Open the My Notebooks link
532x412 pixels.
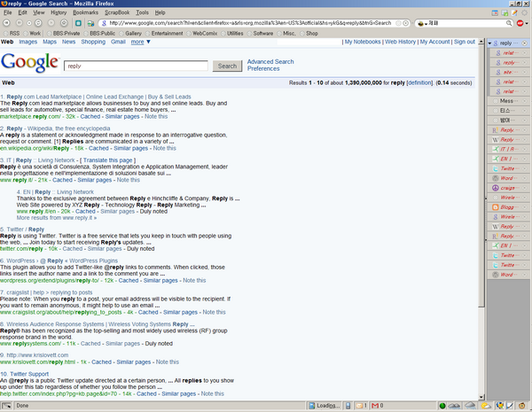click(363, 42)
